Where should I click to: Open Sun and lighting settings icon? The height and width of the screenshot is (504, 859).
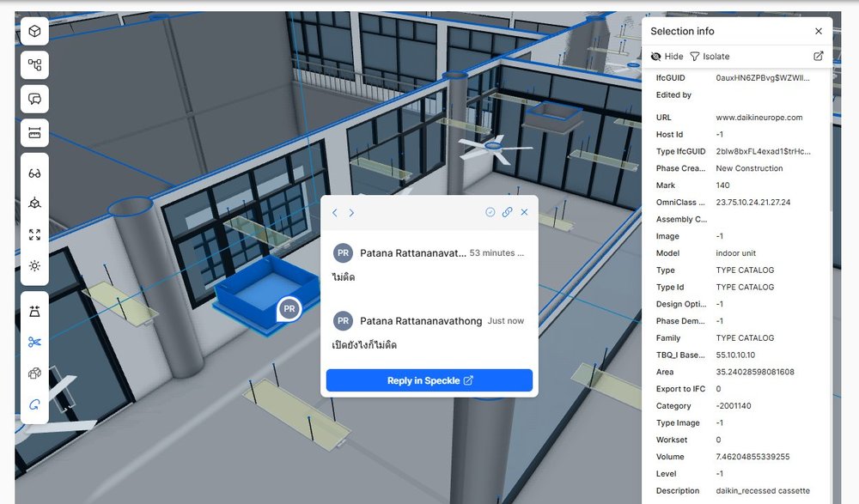coord(34,265)
